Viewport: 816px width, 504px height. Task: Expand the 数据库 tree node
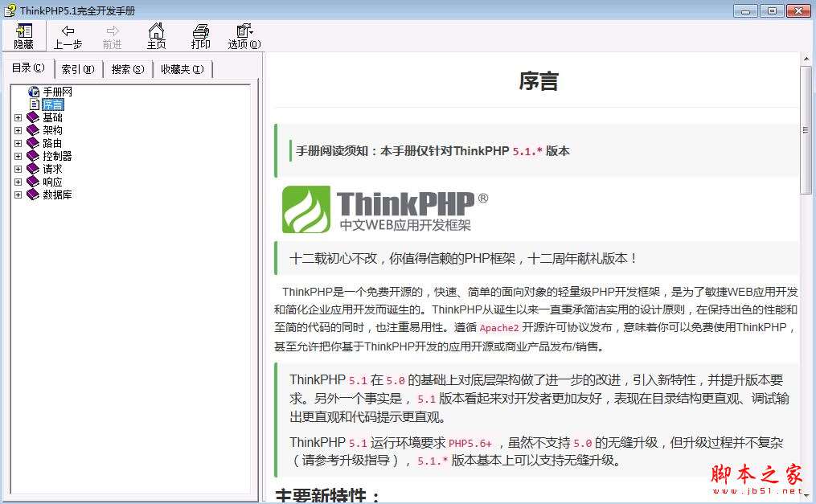pos(18,195)
